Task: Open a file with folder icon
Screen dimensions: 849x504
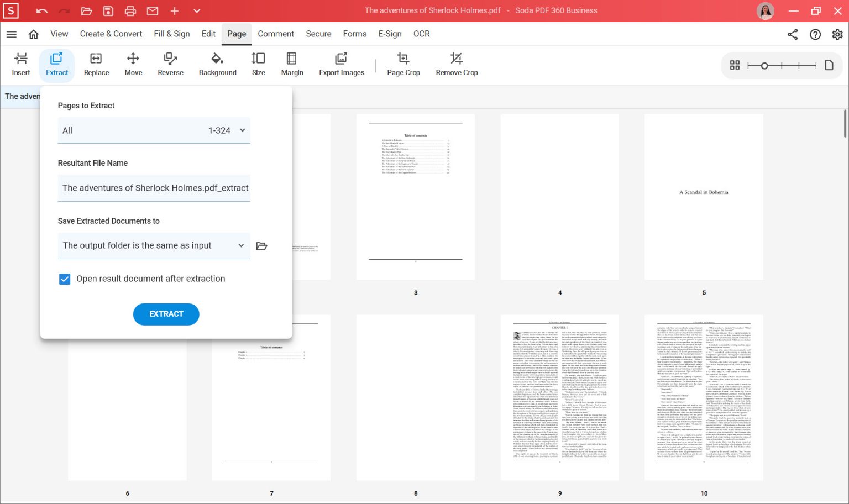Action: tap(86, 11)
